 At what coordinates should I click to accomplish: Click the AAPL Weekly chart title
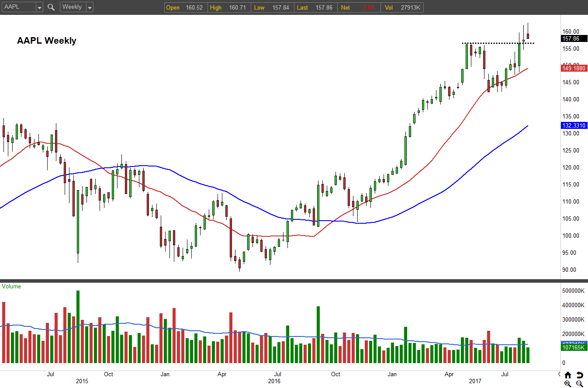click(47, 41)
